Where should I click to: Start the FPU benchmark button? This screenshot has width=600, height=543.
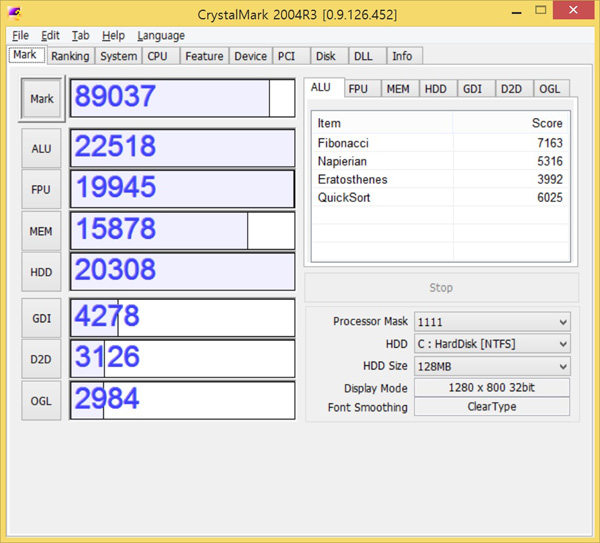pos(41,190)
